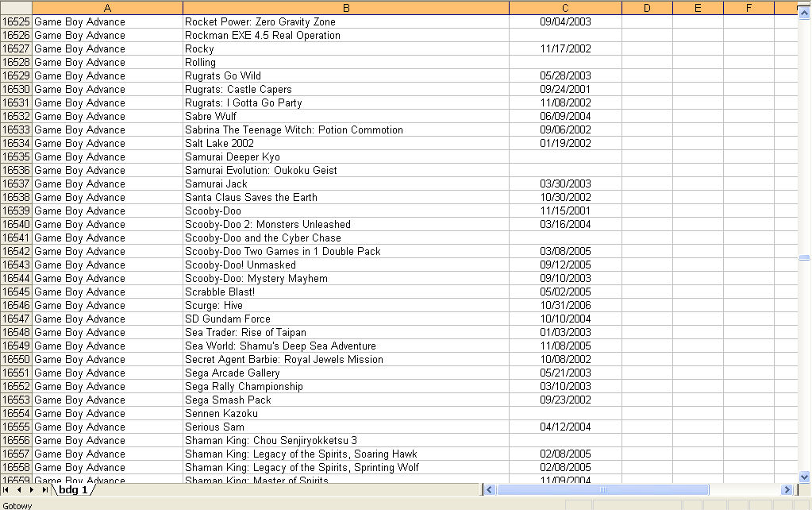Click cell 'Samurai Deeper Kyo'

pyautogui.click(x=346, y=156)
